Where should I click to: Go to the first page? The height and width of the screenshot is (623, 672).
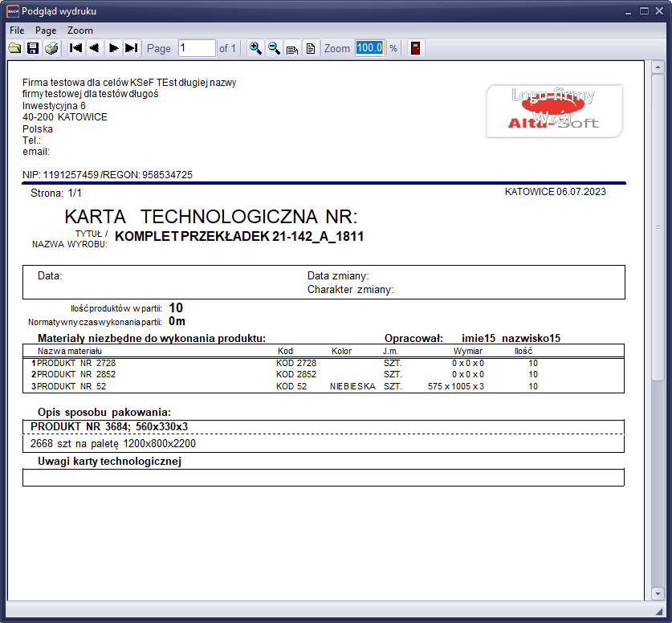(76, 48)
